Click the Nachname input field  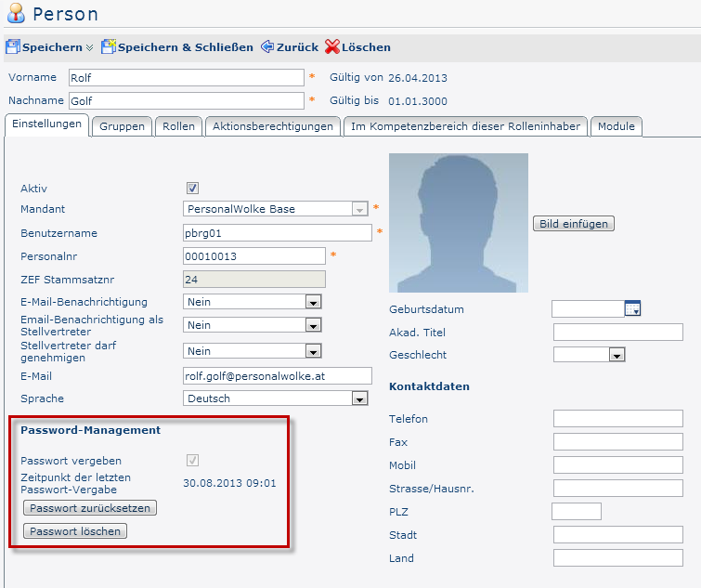point(187,100)
